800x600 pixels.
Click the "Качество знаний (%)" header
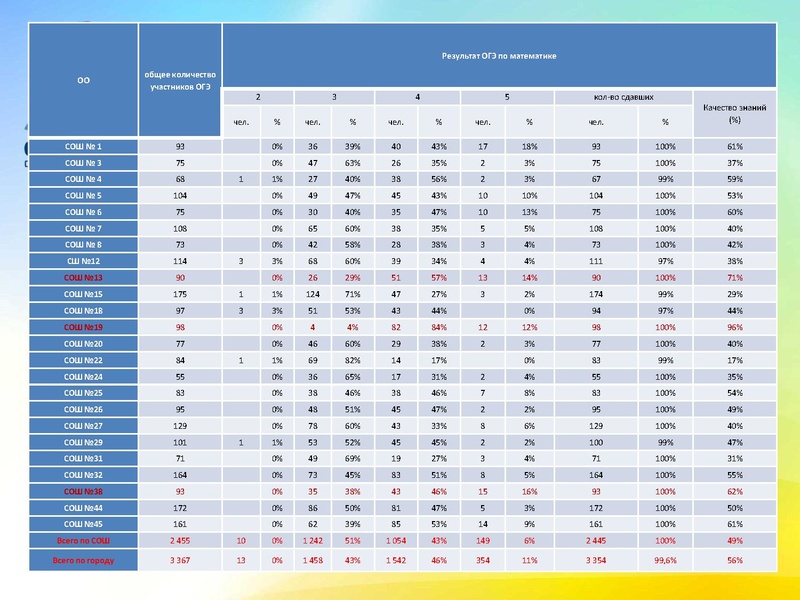coord(735,113)
